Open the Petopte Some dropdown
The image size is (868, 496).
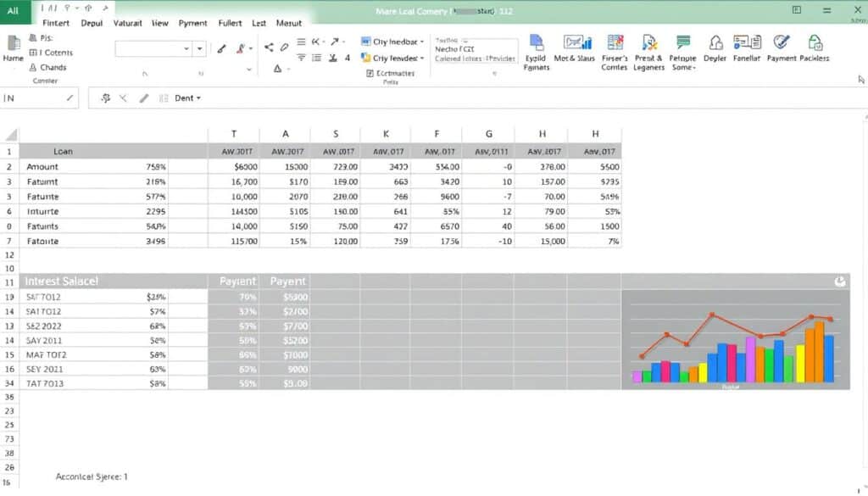click(694, 68)
